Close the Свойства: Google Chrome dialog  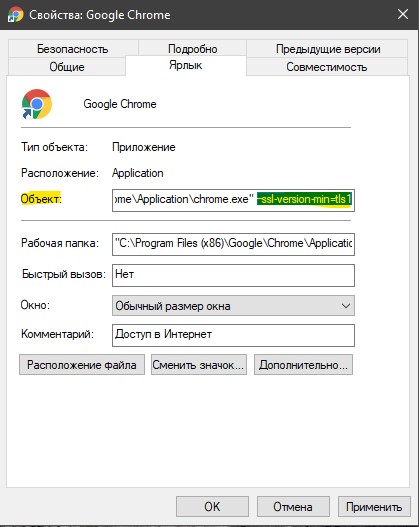[x=403, y=14]
